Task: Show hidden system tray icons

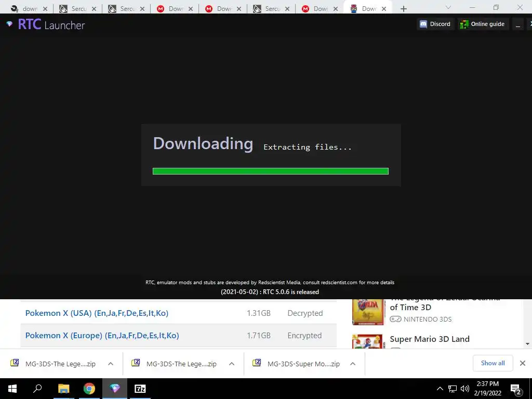Action: pos(440,389)
